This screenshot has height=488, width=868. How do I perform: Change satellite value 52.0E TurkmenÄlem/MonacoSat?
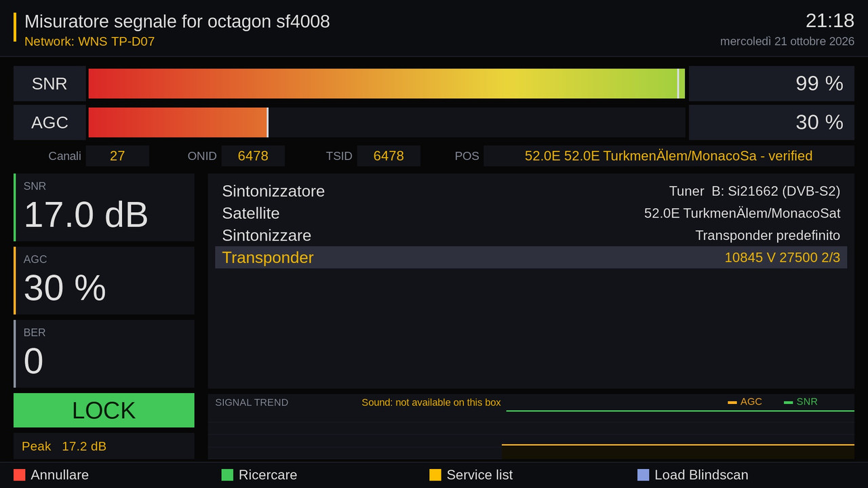(x=743, y=213)
